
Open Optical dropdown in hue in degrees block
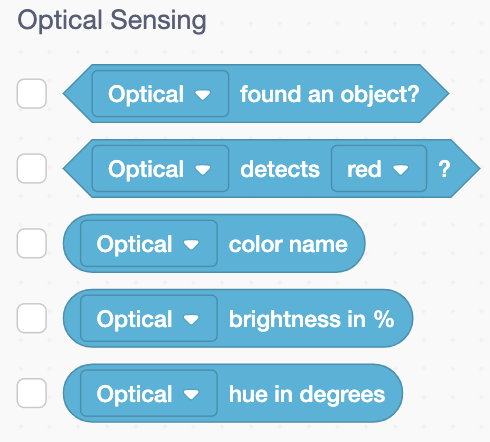pyautogui.click(x=149, y=393)
